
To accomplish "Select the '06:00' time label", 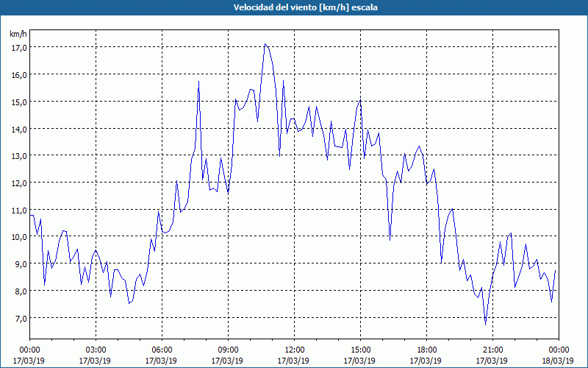I will coord(162,350).
